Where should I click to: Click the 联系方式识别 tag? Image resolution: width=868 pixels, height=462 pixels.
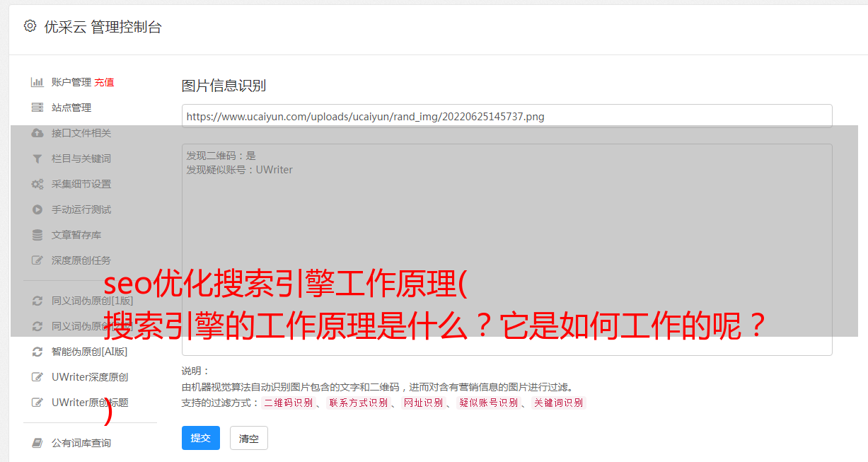coord(358,403)
